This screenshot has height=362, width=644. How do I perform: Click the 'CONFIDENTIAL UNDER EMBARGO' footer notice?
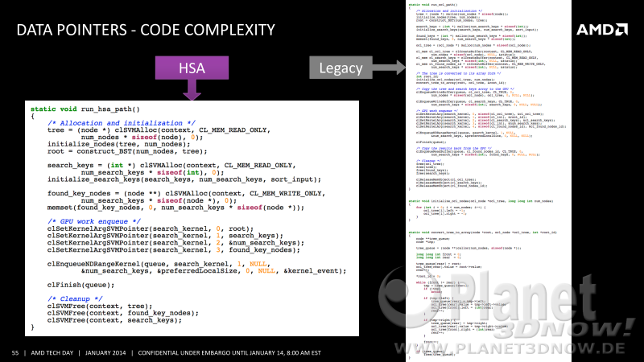coord(229,353)
